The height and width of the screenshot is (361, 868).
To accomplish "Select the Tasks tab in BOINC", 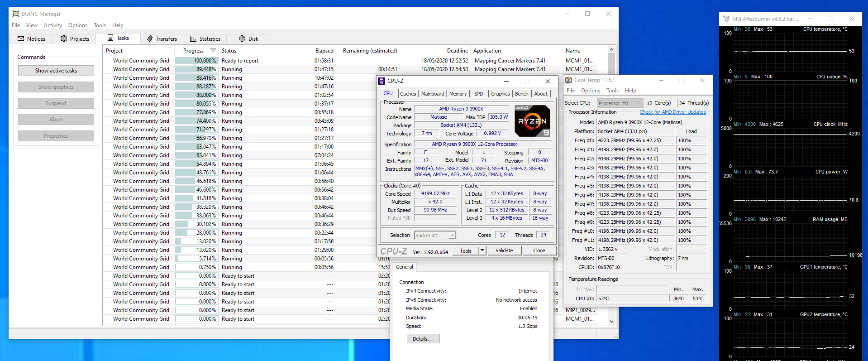I will pos(119,38).
